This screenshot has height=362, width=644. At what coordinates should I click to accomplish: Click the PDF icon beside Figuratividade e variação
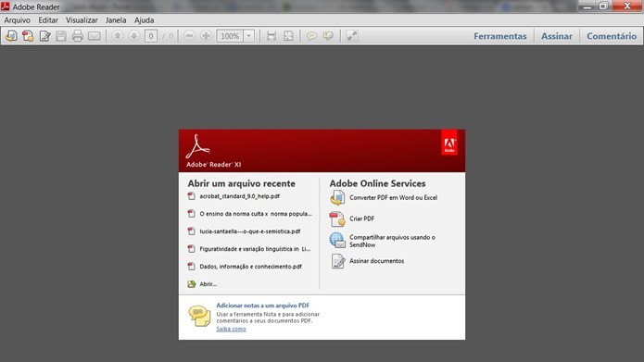coord(192,249)
